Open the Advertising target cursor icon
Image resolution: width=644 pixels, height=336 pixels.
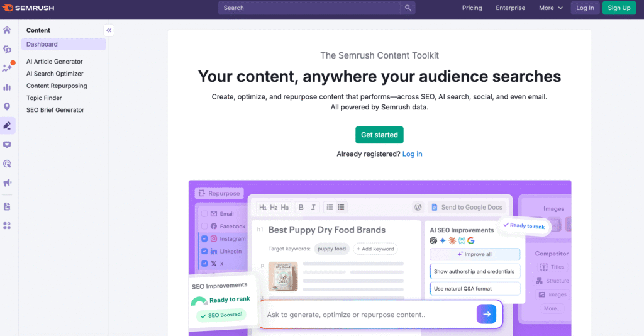[7, 164]
